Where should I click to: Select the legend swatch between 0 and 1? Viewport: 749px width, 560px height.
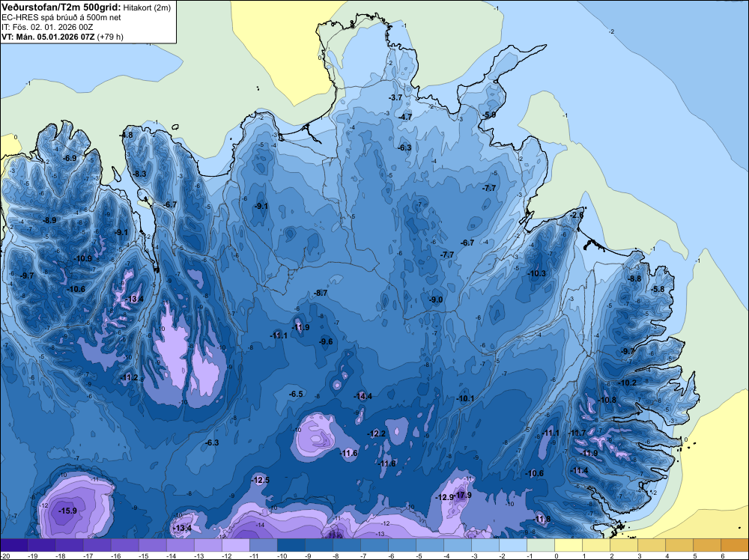coord(568,545)
